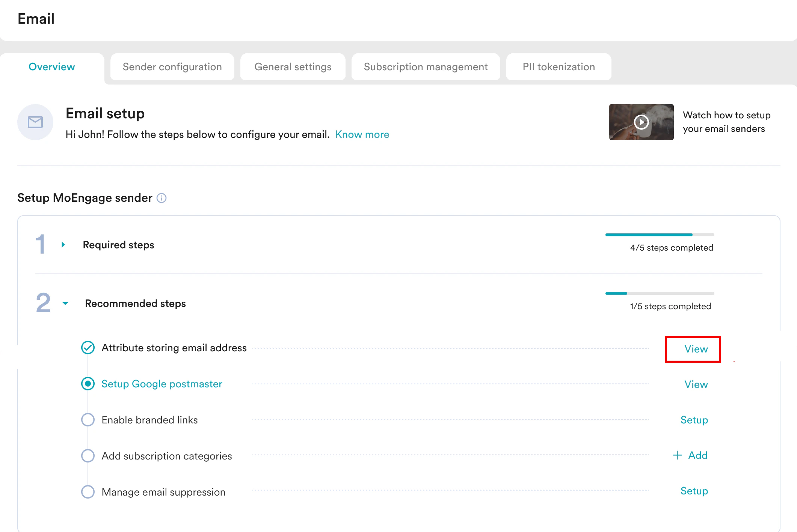Click the Required steps progress bar
The image size is (797, 532).
coord(660,235)
